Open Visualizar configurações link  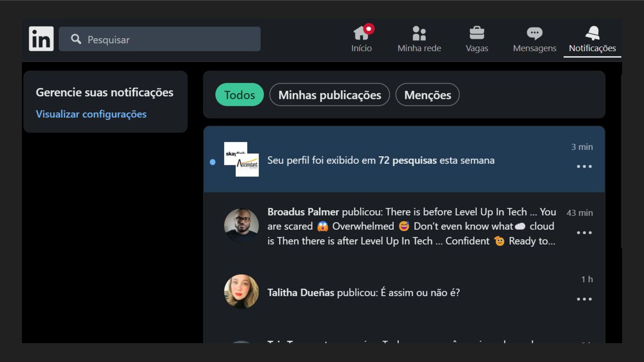pos(91,114)
